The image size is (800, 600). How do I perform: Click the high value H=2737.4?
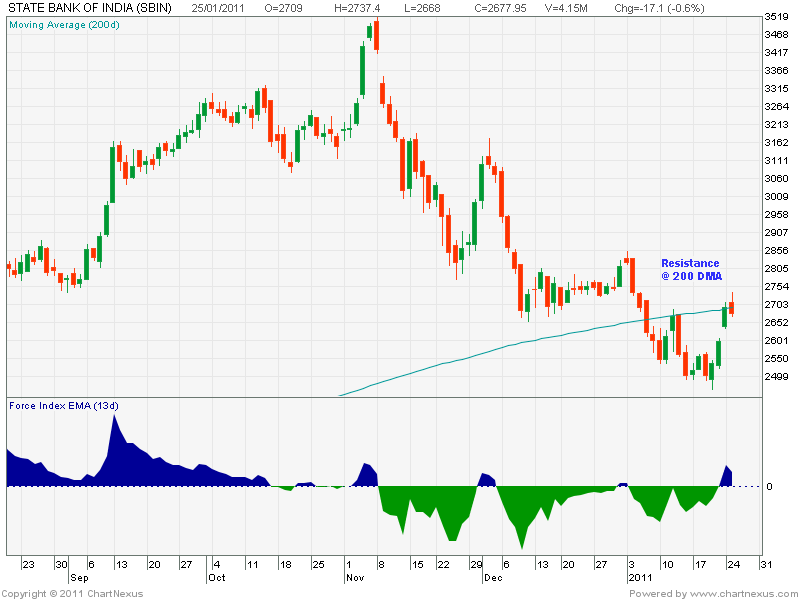pyautogui.click(x=356, y=8)
